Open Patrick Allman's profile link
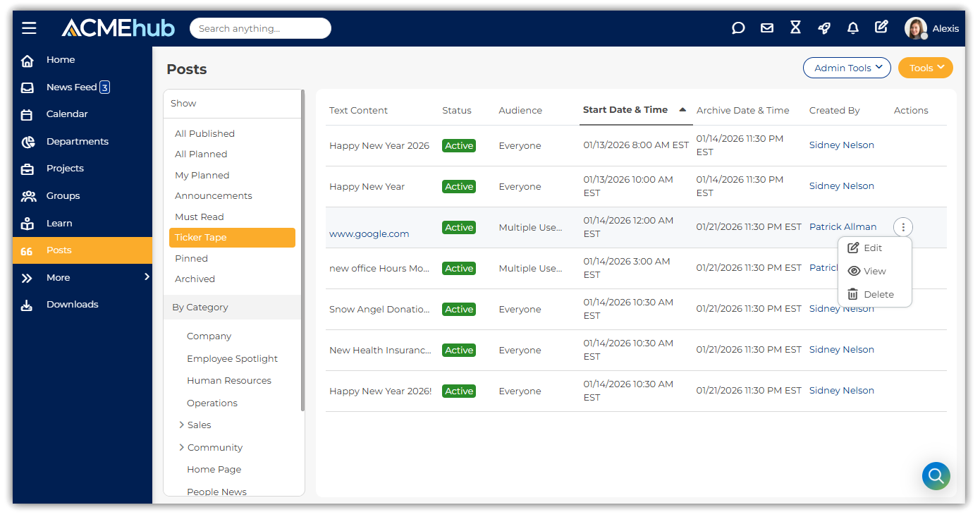The height and width of the screenshot is (517, 980). point(843,227)
